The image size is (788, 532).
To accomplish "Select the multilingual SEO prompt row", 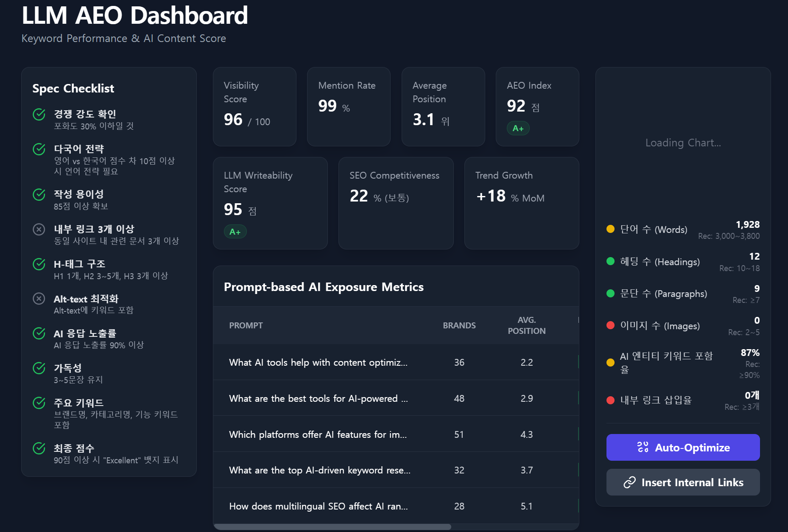I will click(x=396, y=506).
